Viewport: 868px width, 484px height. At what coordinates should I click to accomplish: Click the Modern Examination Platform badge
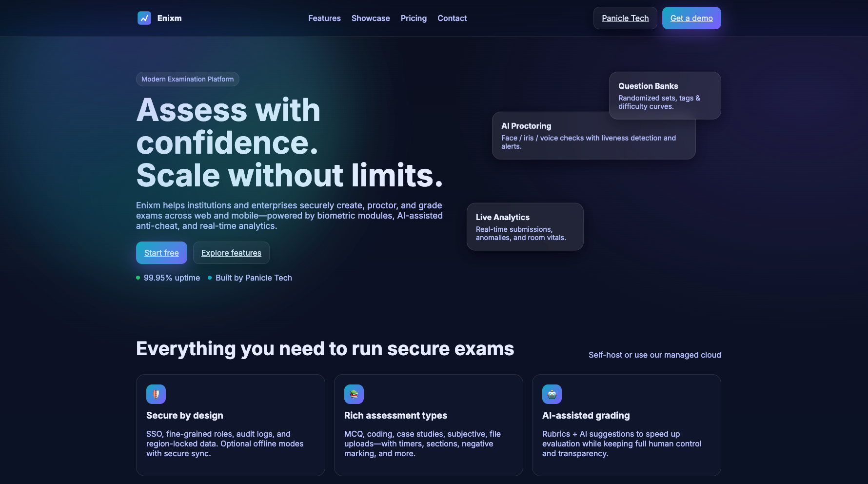coord(187,79)
